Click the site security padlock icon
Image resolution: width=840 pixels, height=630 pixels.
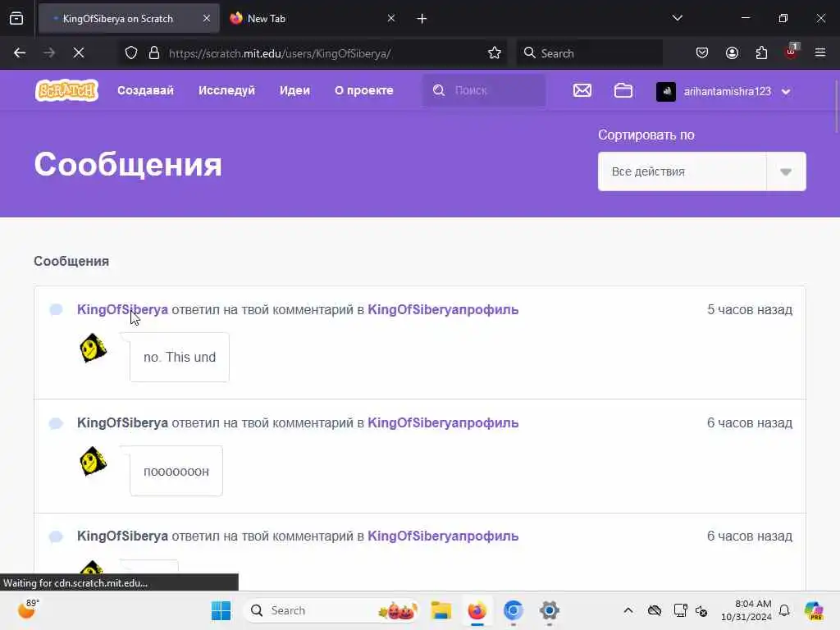pyautogui.click(x=154, y=53)
